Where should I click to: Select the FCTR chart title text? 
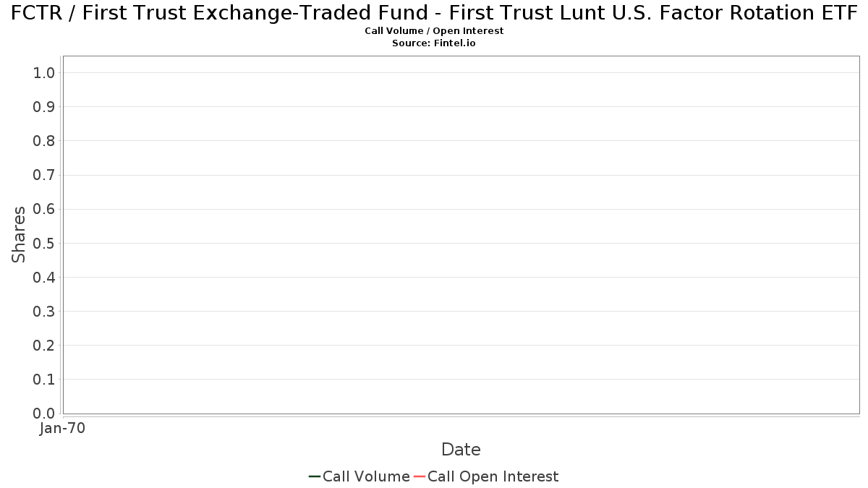[434, 12]
